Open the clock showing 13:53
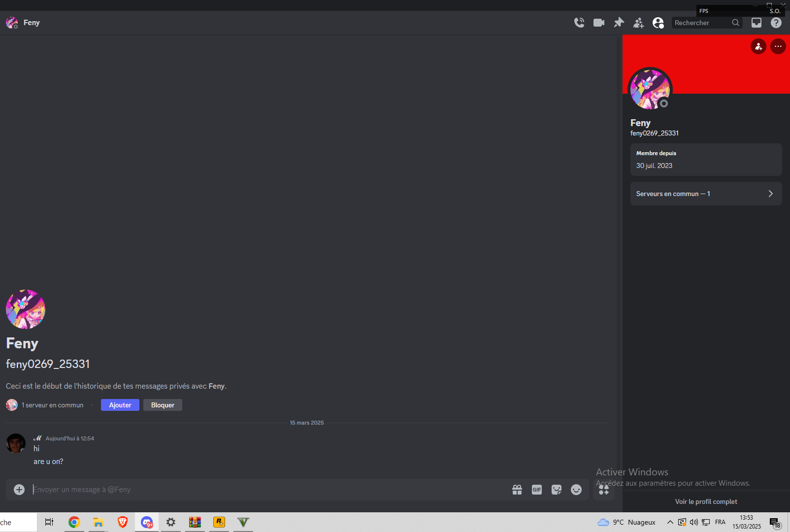The image size is (790, 532). (747, 522)
